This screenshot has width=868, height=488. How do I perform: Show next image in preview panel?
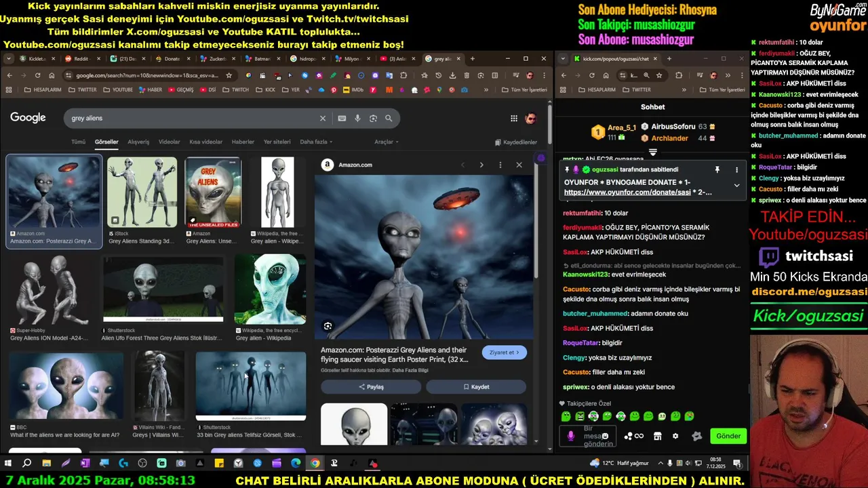[x=481, y=165]
